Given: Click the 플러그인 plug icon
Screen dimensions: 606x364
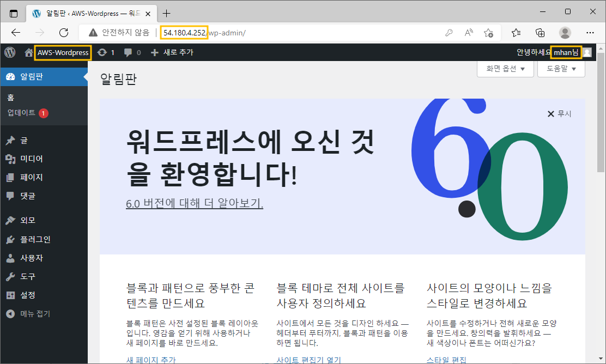Looking at the screenshot, I should tap(10, 240).
